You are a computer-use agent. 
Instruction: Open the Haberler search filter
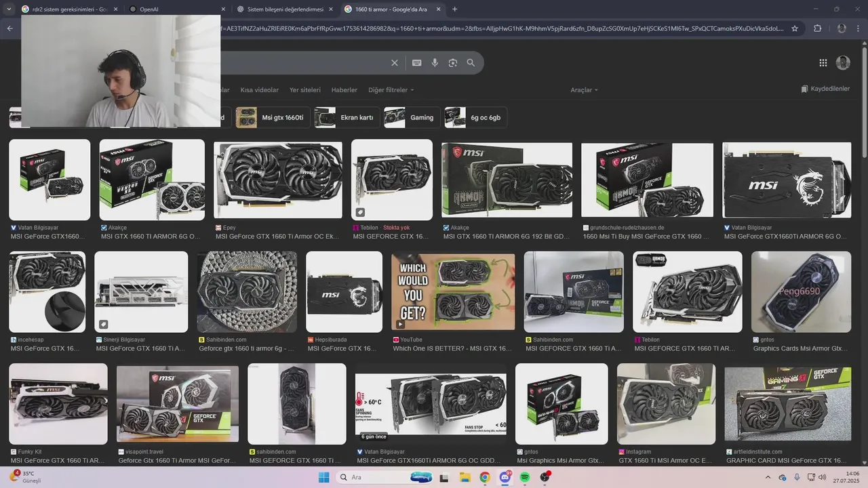344,90
